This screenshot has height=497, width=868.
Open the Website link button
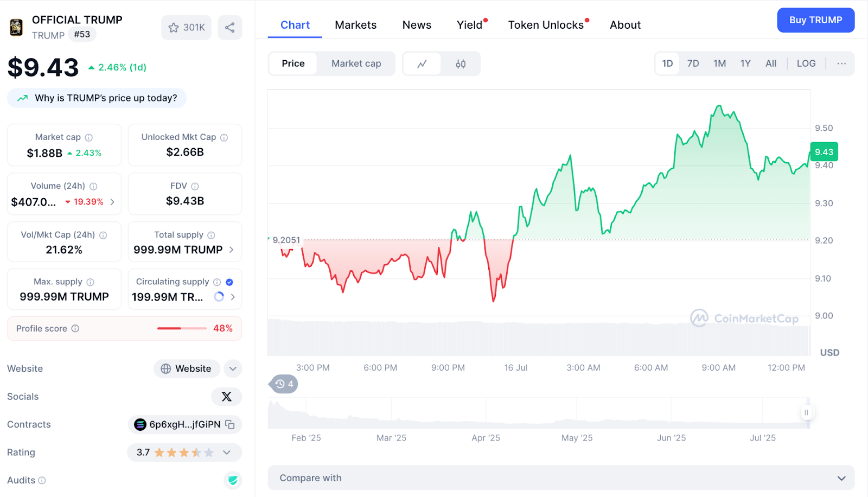pos(187,369)
